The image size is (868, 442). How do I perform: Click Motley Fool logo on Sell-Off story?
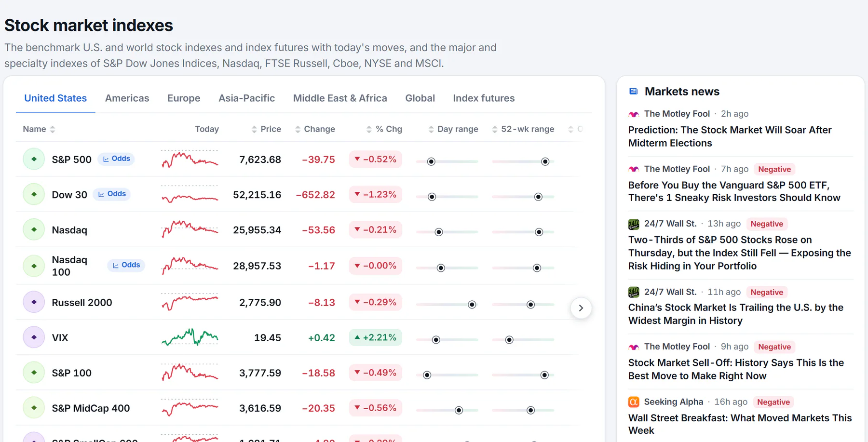pyautogui.click(x=634, y=347)
